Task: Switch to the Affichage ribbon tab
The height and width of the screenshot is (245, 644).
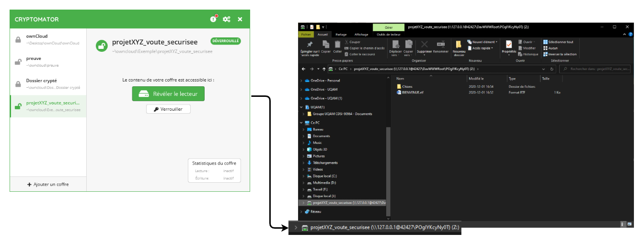Action: coord(361,35)
